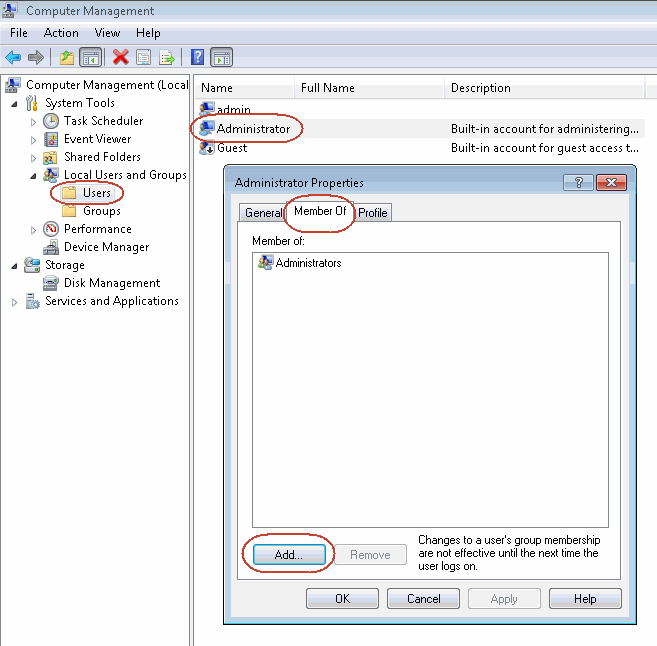Switch to the Profile tab

373,213
